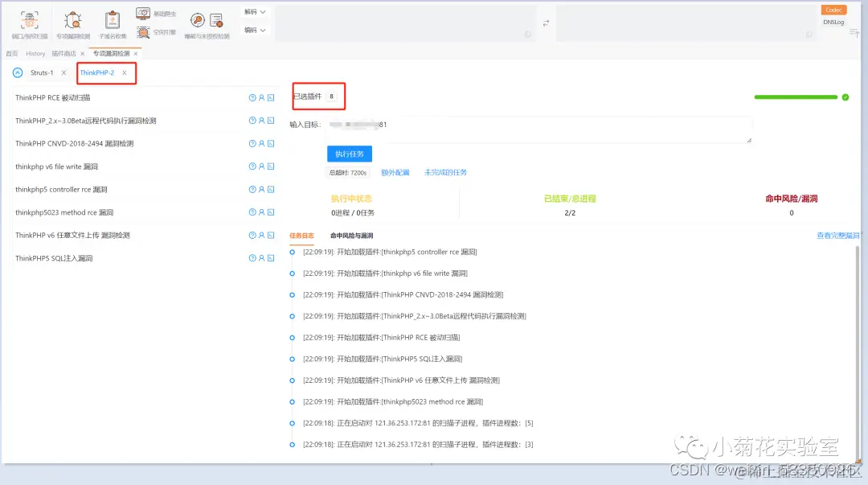Open help for thinkphp5023 method rce
Screen dimensions: 868x485
[x=252, y=212]
